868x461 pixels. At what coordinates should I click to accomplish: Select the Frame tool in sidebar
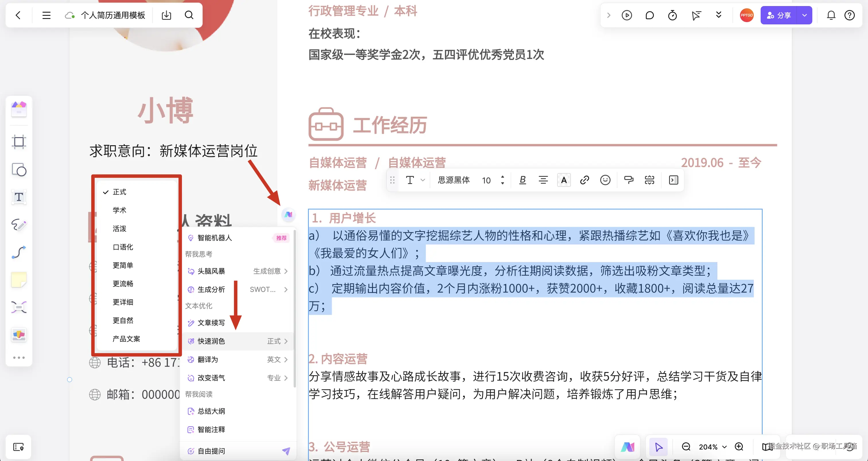coord(19,142)
